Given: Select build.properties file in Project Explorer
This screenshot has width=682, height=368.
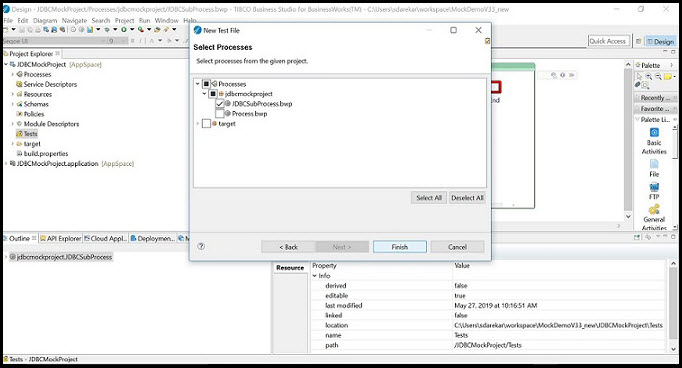Looking at the screenshot, I should pyautogui.click(x=46, y=154).
